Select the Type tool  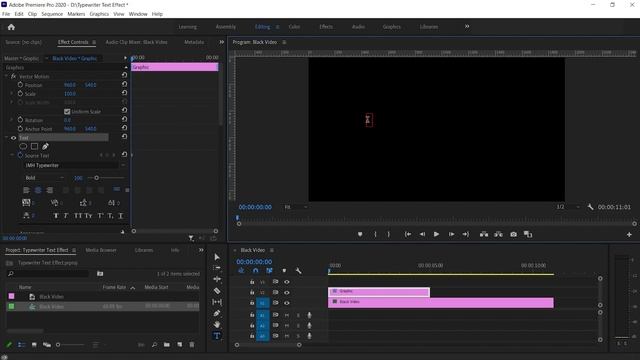(217, 336)
